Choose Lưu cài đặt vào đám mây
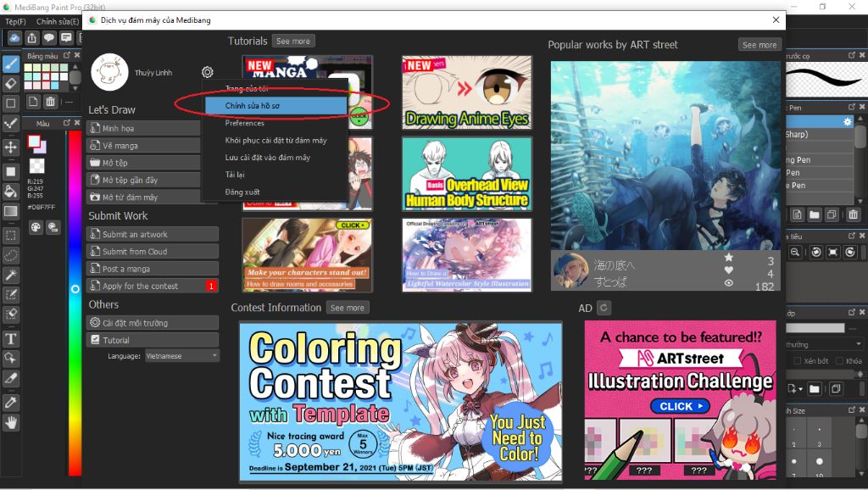 click(267, 157)
